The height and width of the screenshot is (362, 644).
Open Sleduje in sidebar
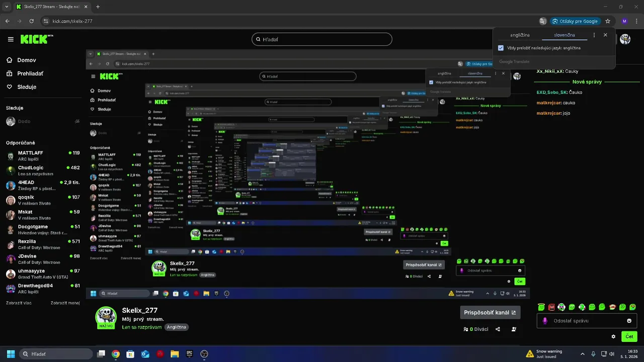pyautogui.click(x=21, y=87)
